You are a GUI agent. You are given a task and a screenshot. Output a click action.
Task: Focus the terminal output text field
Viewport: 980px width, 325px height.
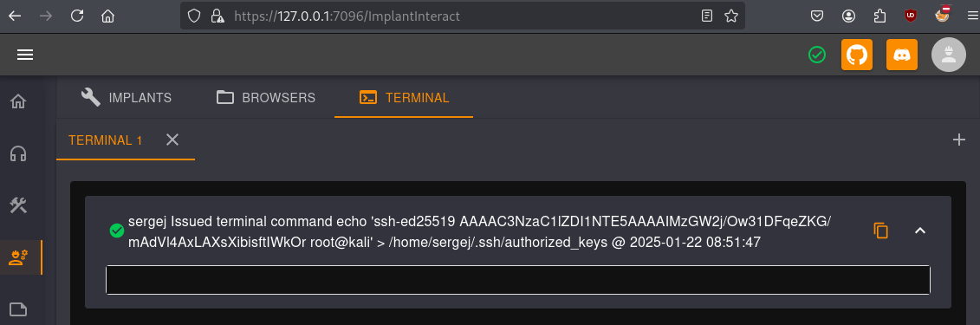(x=518, y=280)
